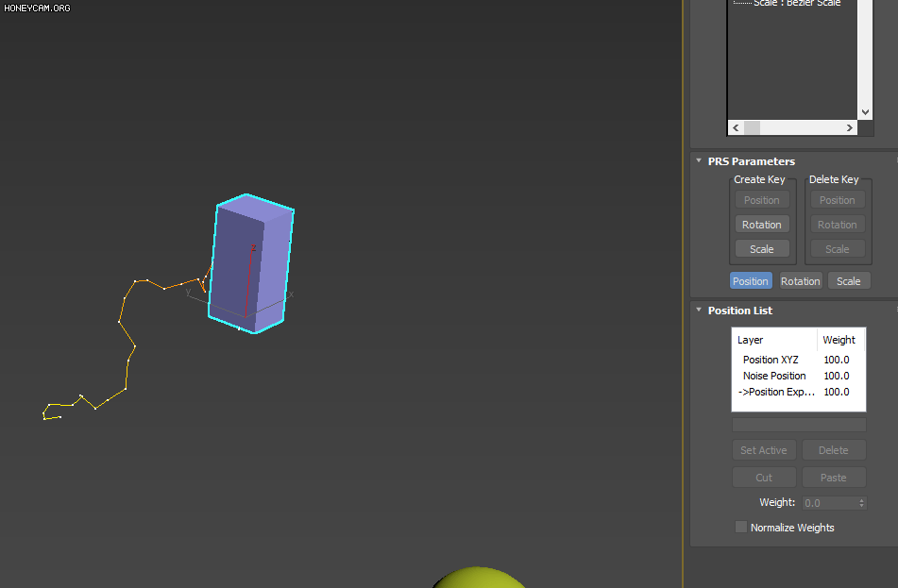This screenshot has height=588, width=898.
Task: Click the Delete layer button
Action: (834, 450)
